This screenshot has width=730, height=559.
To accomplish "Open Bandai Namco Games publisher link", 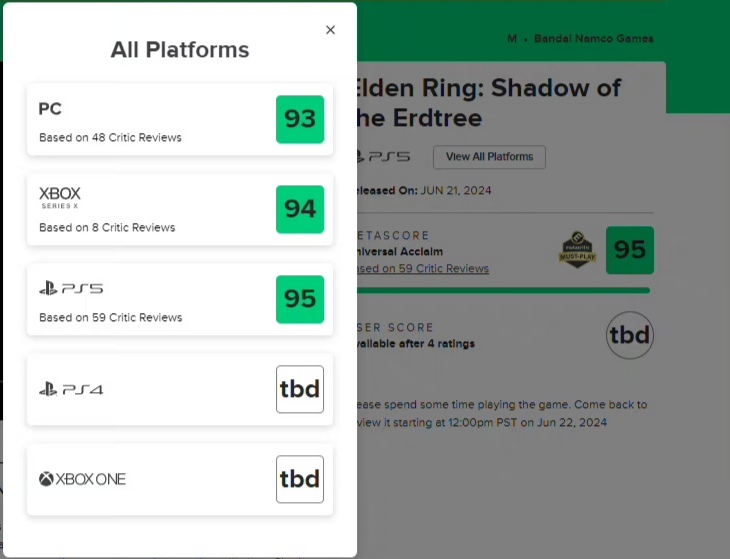I will 594,39.
